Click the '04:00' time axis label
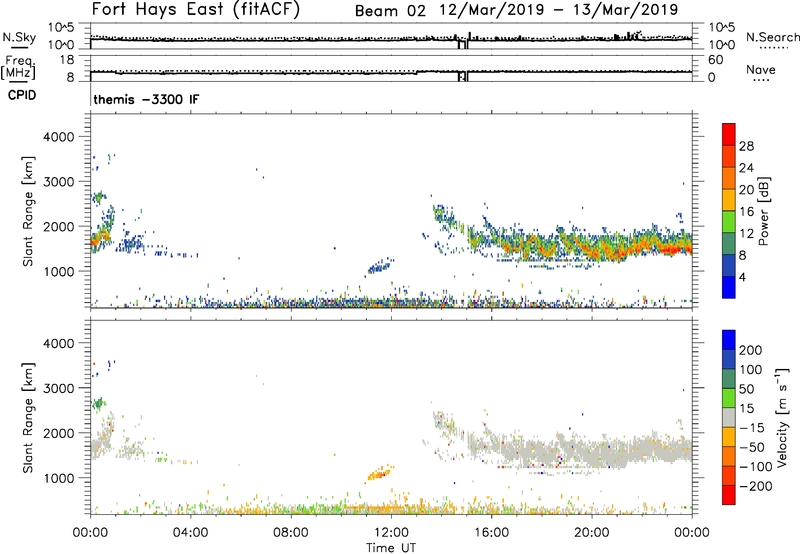The width and height of the screenshot is (800, 554). (190, 533)
